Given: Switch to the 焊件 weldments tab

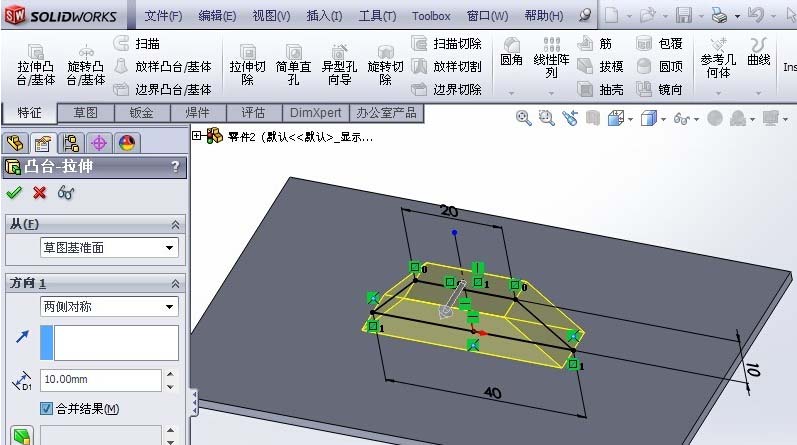Looking at the screenshot, I should point(197,112).
